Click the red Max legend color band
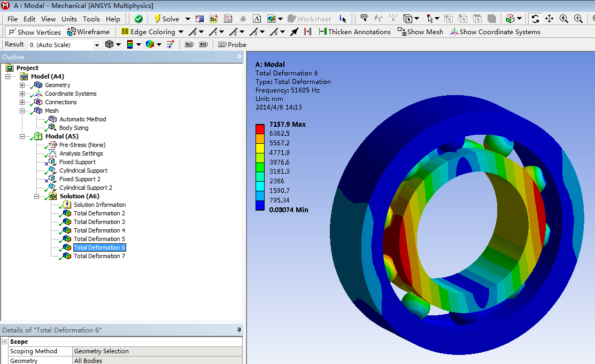Viewport: 595px width, 364px height. point(260,128)
